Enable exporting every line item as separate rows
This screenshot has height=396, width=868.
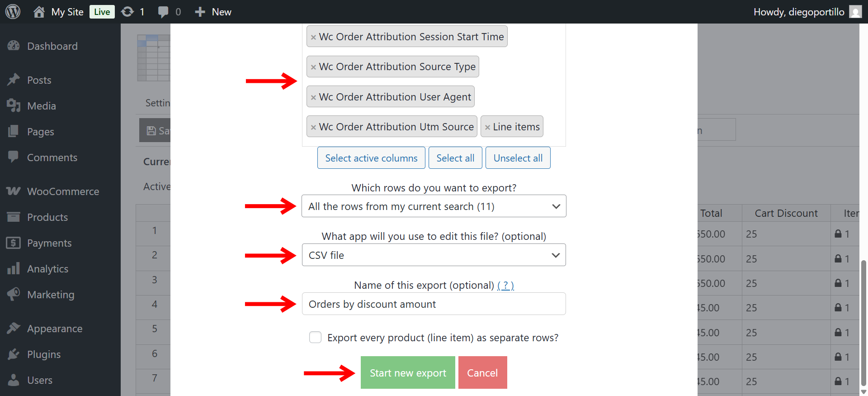[315, 337]
